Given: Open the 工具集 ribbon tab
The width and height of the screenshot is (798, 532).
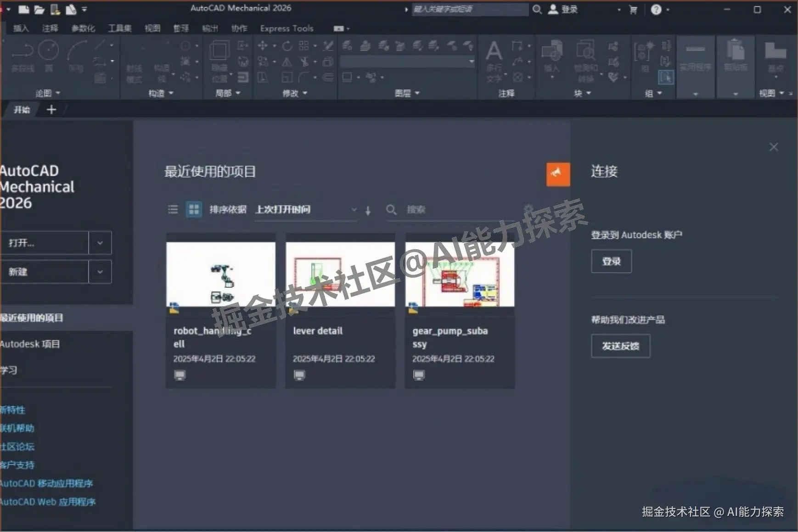Looking at the screenshot, I should click(119, 28).
